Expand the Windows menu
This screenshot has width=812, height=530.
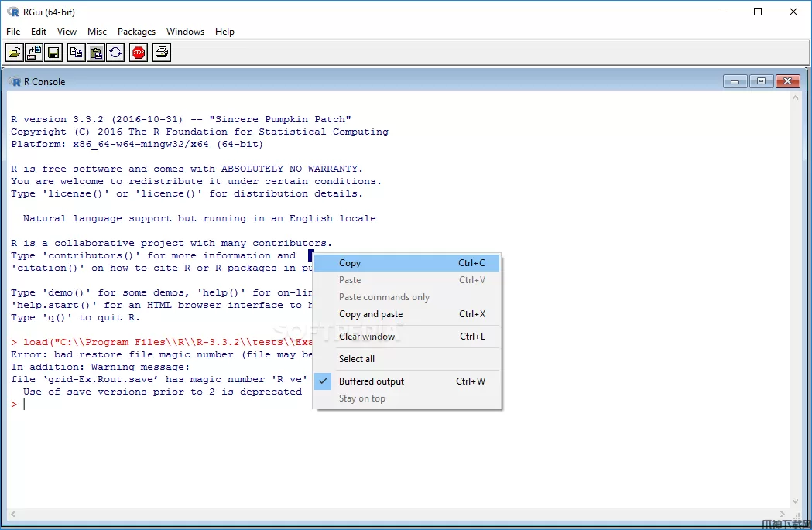[185, 32]
